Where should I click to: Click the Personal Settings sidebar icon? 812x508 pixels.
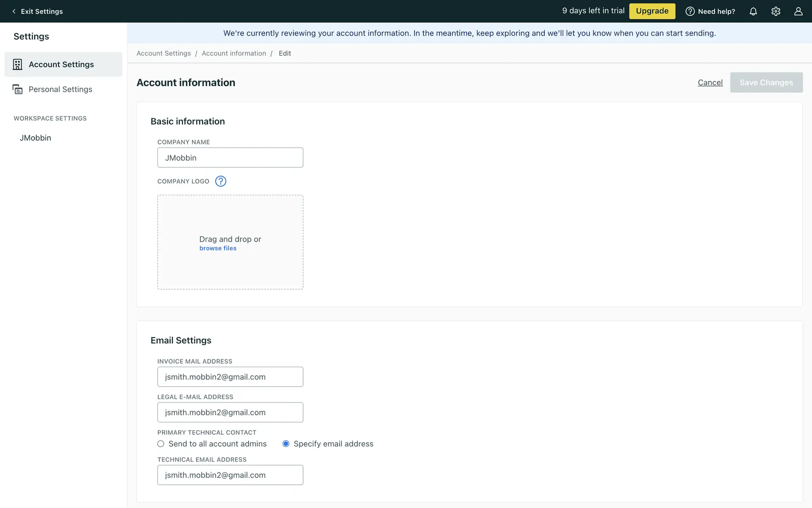[17, 89]
